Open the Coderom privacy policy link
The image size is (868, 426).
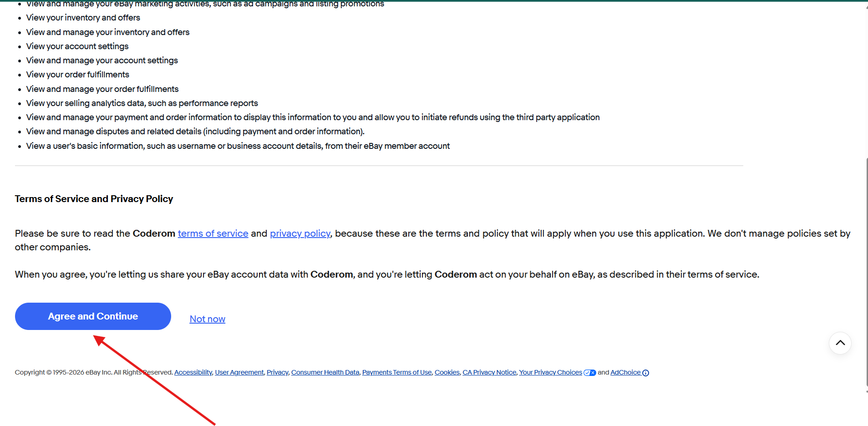click(300, 233)
